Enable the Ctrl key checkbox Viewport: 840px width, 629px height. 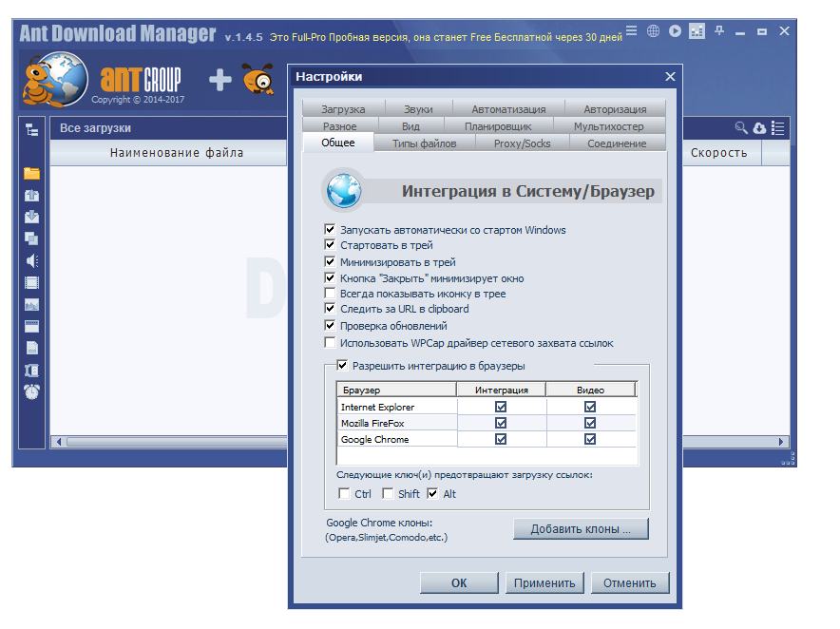point(344,493)
